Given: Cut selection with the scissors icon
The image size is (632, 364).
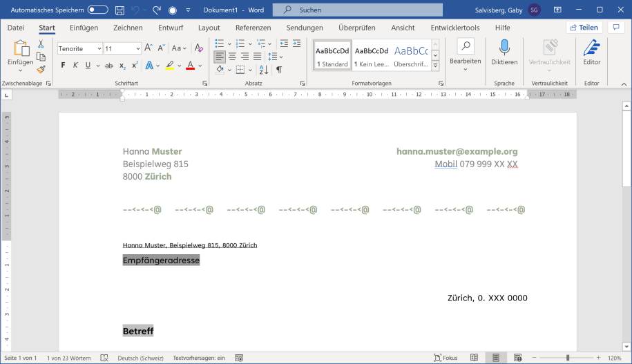Looking at the screenshot, I should coord(41,44).
